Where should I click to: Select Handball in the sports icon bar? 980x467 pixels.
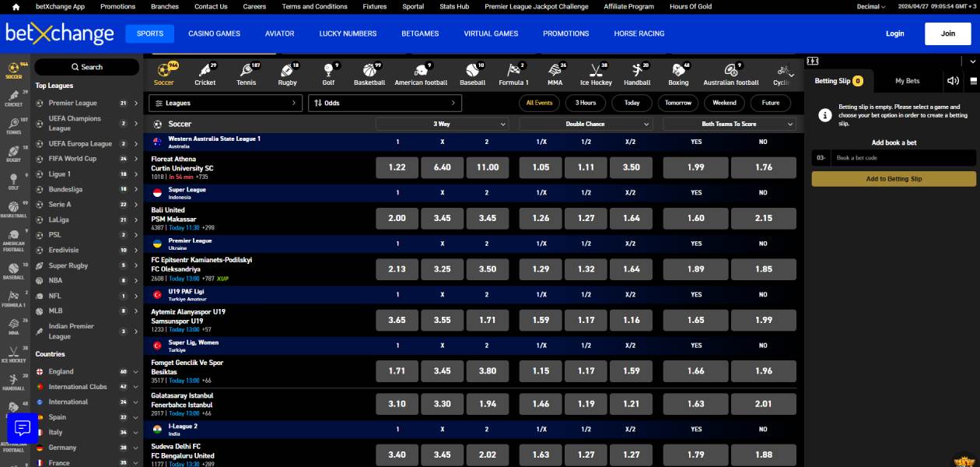point(637,75)
